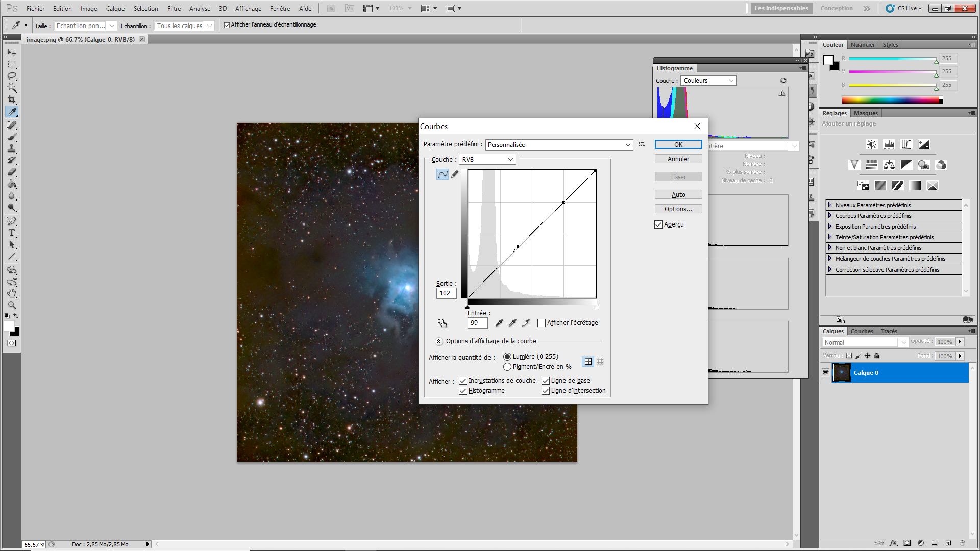Select Lumière (0-255) radio option

507,357
